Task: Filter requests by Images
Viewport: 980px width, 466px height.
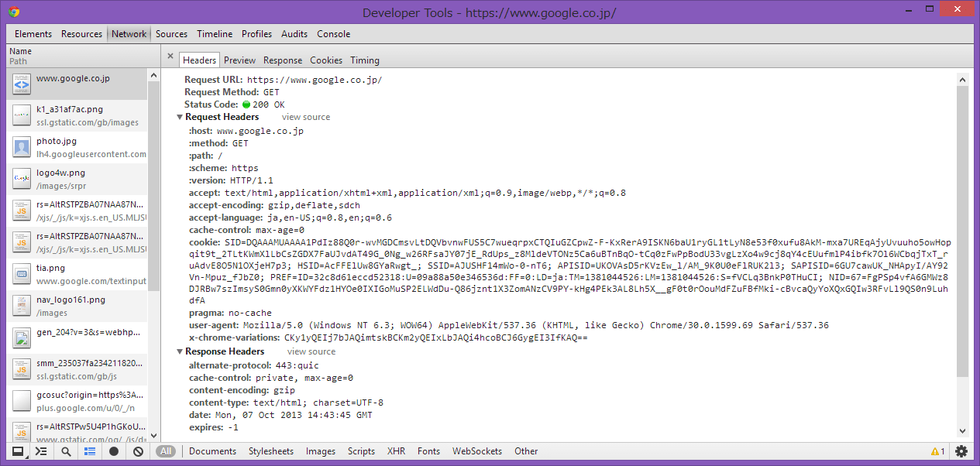Action: (x=321, y=451)
